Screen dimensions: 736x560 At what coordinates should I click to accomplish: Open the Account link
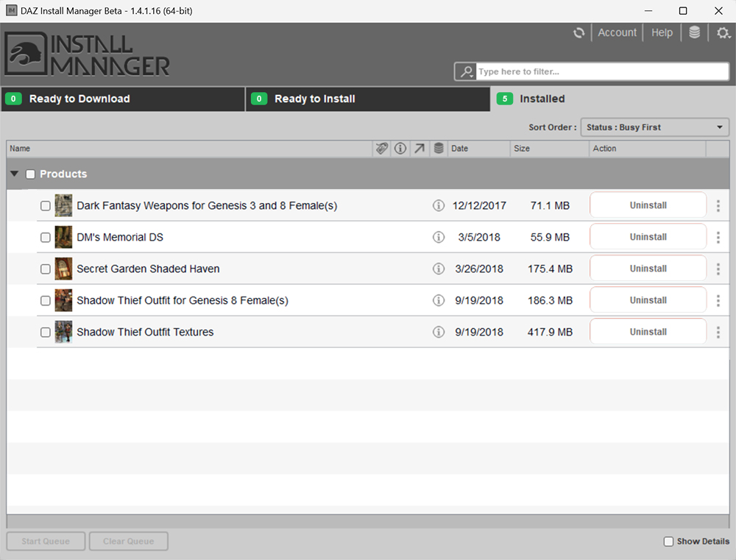pos(617,33)
